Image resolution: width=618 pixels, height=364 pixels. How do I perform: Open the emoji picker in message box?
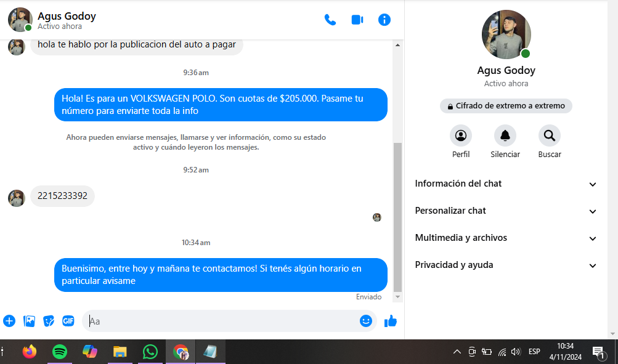point(366,321)
